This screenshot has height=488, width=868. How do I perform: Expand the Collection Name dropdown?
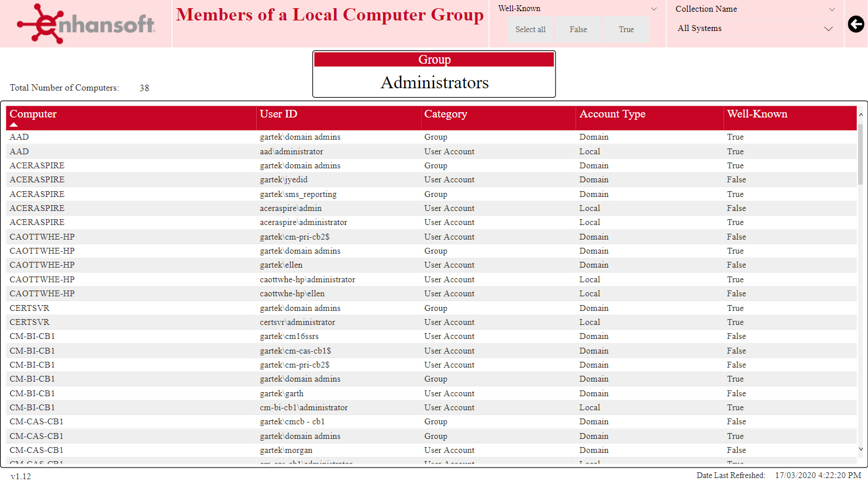[x=831, y=8]
